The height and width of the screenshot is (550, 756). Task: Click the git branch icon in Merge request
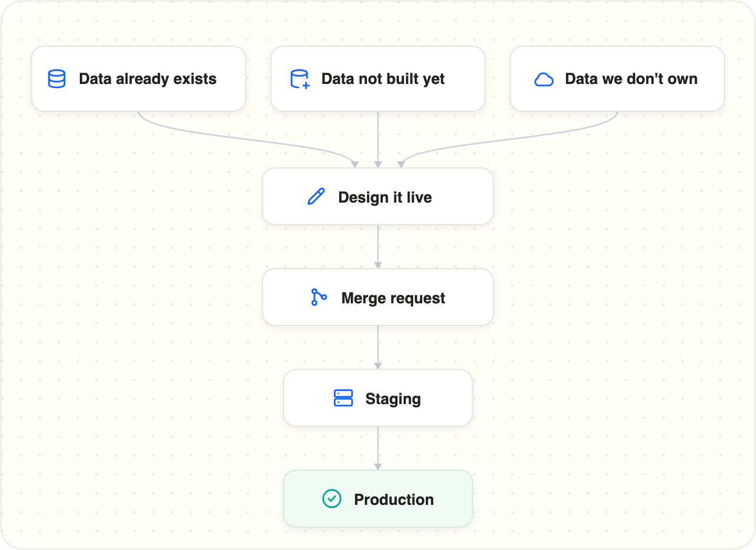319,298
